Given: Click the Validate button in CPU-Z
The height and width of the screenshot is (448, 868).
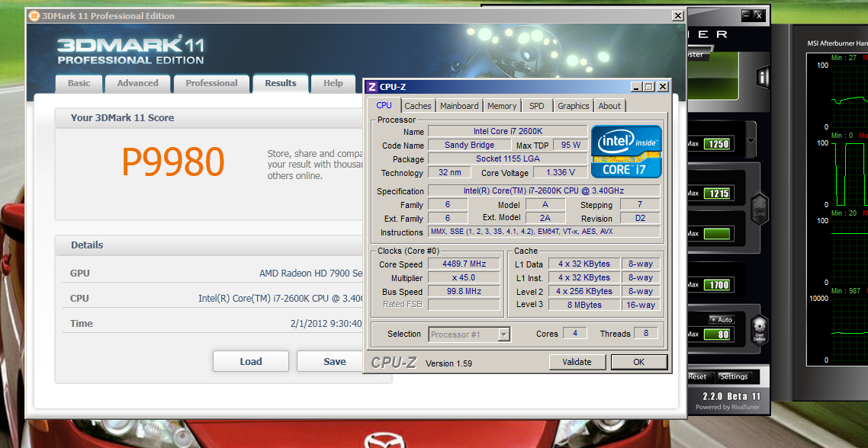Looking at the screenshot, I should (577, 362).
